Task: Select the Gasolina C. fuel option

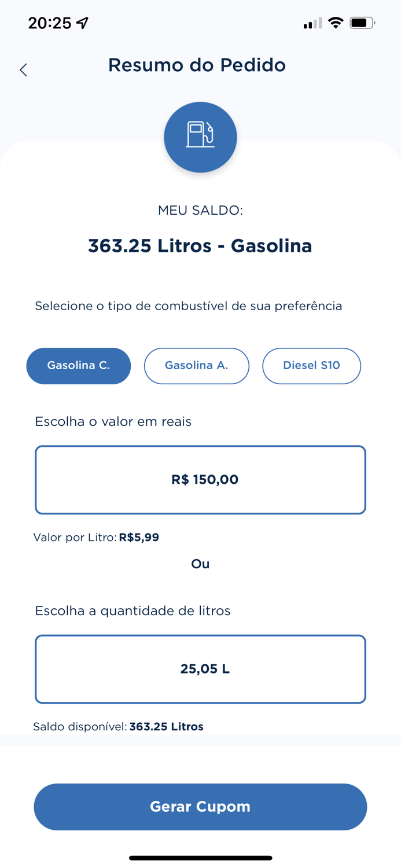Action: (x=78, y=366)
